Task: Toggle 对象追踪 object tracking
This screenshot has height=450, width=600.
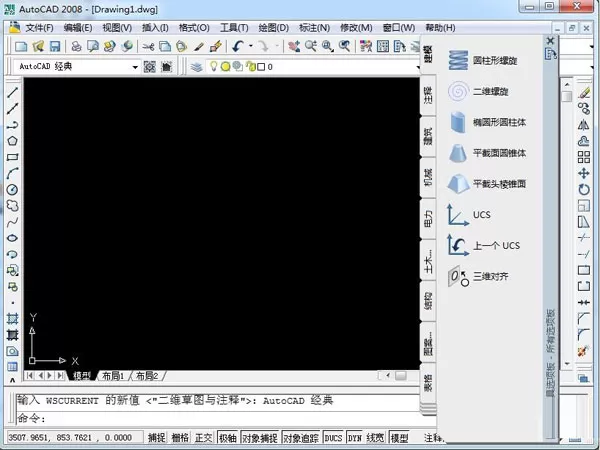Action: point(301,437)
